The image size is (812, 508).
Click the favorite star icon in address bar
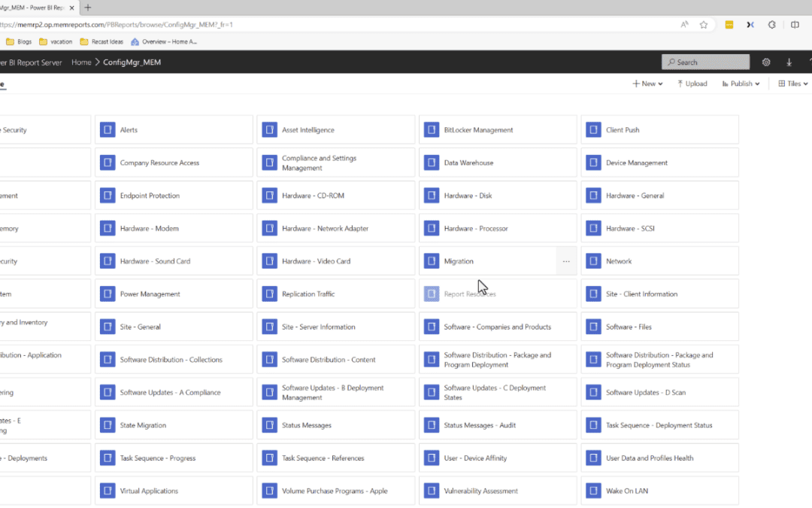pyautogui.click(x=703, y=24)
